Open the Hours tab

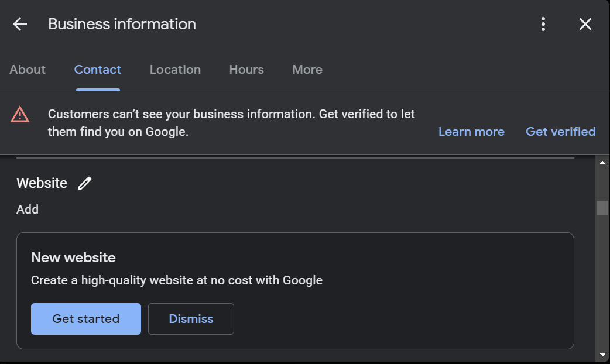tap(246, 69)
